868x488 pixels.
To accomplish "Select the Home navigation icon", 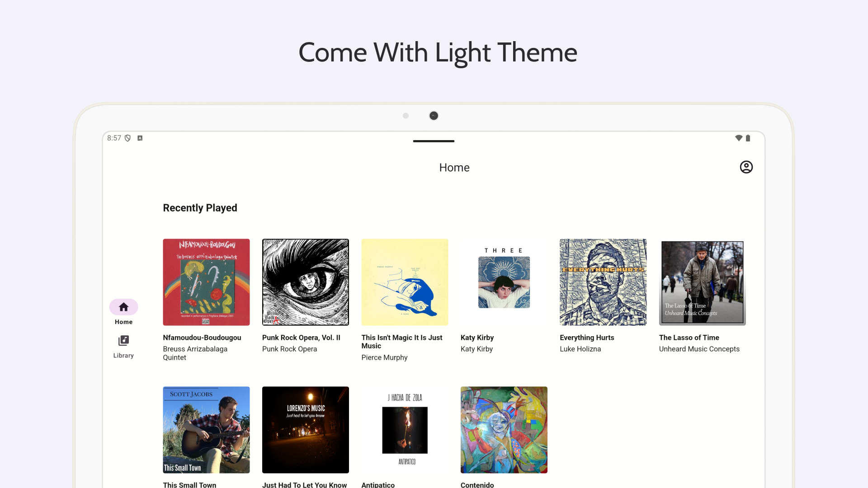I will pyautogui.click(x=123, y=307).
